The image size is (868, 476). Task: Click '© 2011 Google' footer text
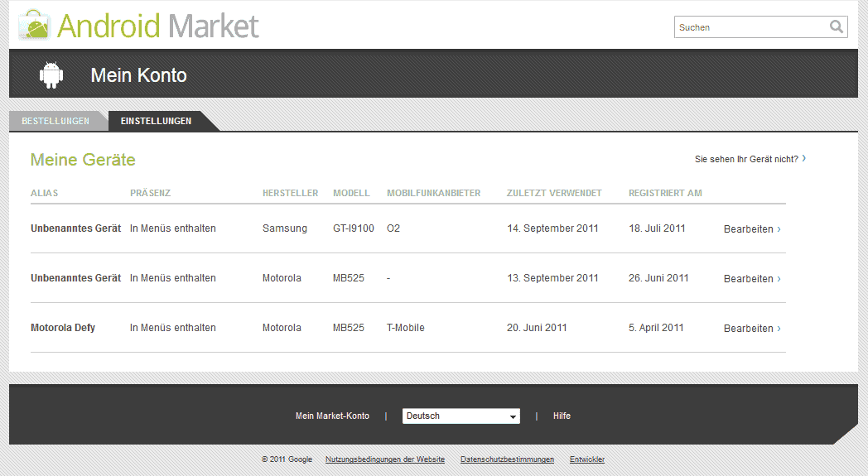point(287,459)
